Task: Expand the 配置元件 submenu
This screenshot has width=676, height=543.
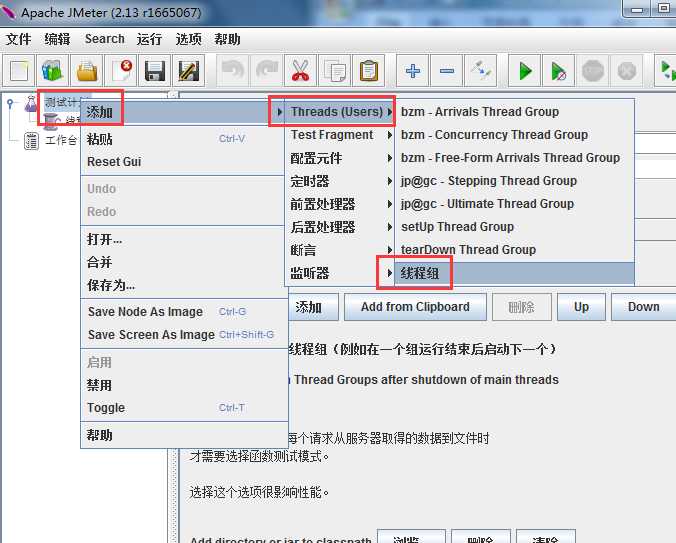Action: click(x=340, y=158)
